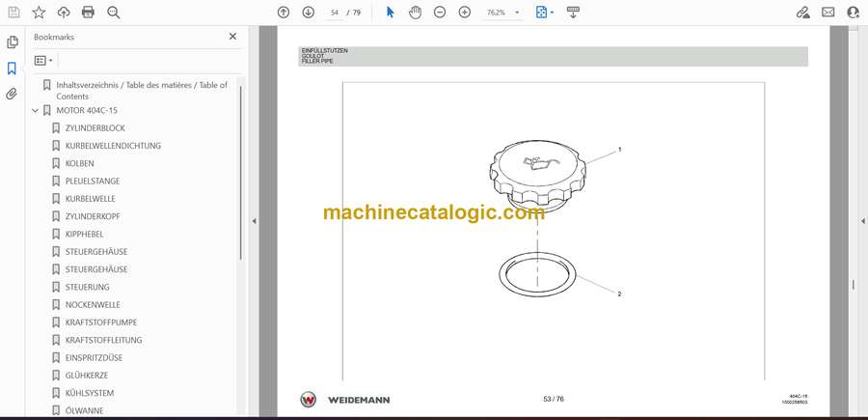The image size is (868, 420).
Task: Open the KURBELWELLE bookmark
Action: pos(89,199)
